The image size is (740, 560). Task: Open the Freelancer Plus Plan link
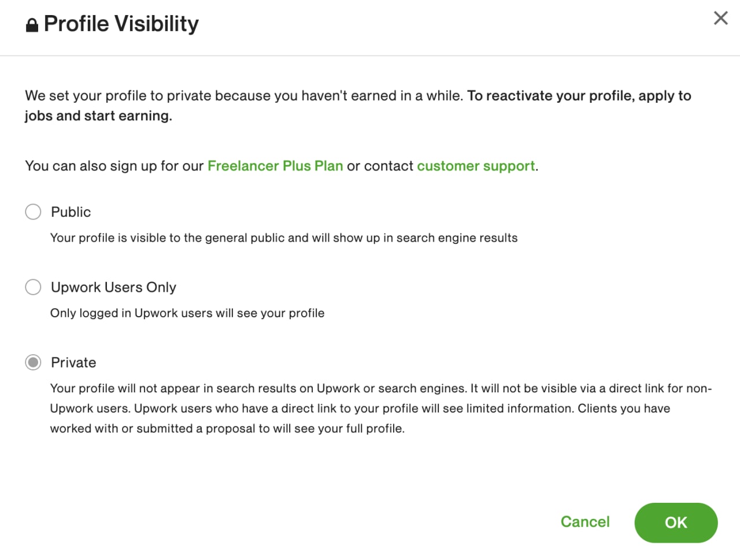(x=275, y=166)
